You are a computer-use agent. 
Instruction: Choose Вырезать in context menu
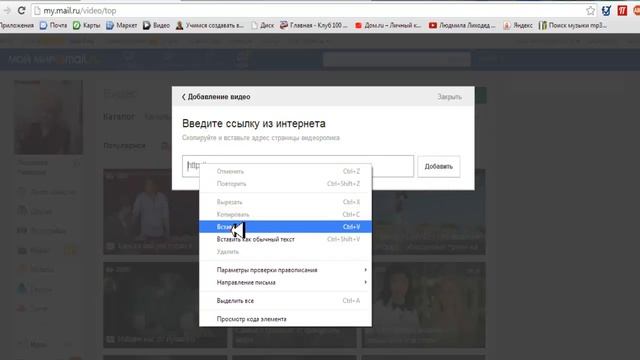(x=285, y=202)
